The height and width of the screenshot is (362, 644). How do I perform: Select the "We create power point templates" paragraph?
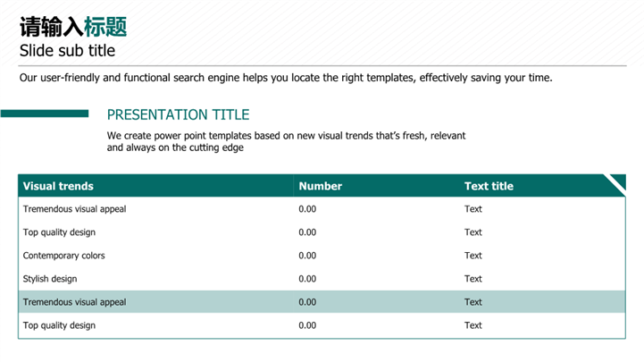286,141
